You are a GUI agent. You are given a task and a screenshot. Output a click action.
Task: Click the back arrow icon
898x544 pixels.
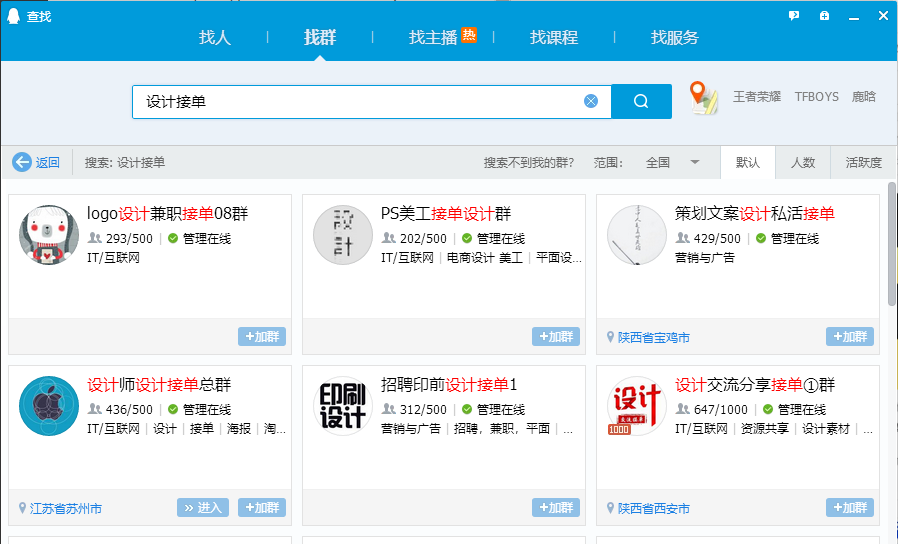22,162
